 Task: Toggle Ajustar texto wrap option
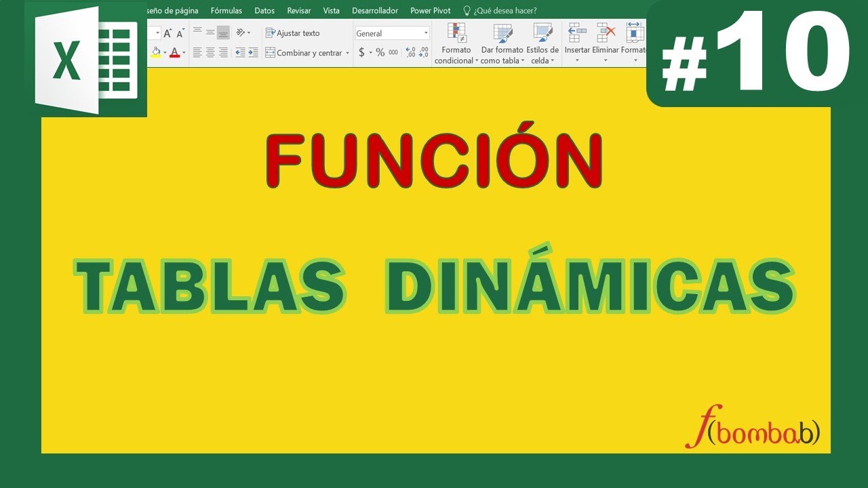[x=292, y=33]
